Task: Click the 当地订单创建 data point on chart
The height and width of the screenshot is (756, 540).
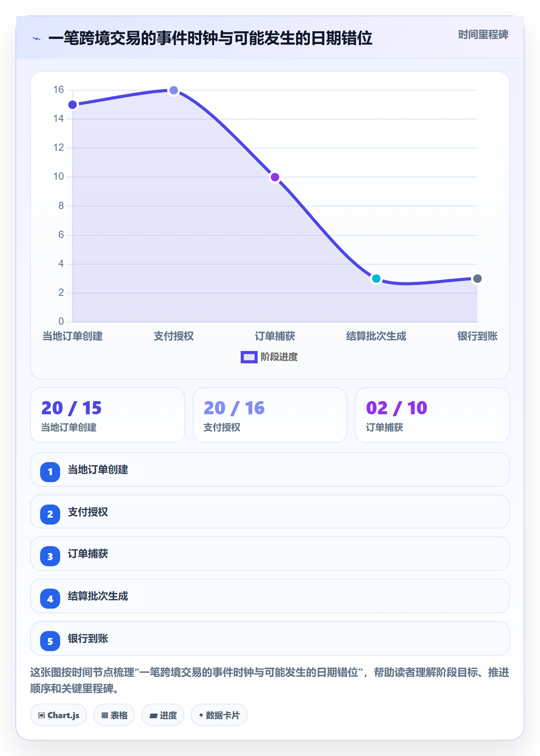Action: tap(73, 105)
